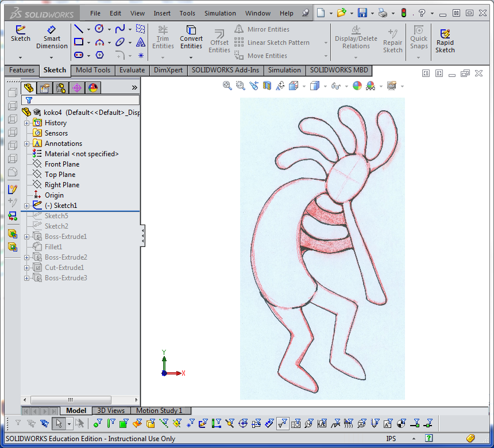Switch to the Evaluate tab
Screen dimensions: 494x448
(132, 70)
